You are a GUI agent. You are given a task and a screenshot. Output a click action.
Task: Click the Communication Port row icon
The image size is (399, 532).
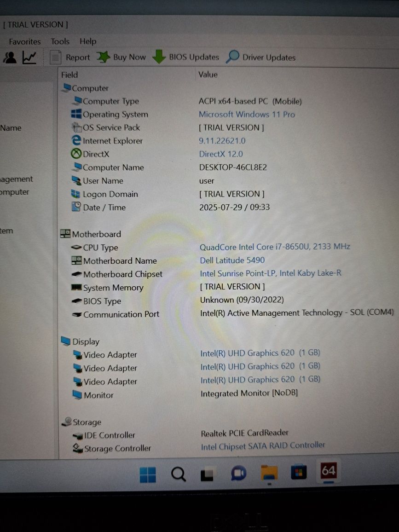(x=77, y=314)
